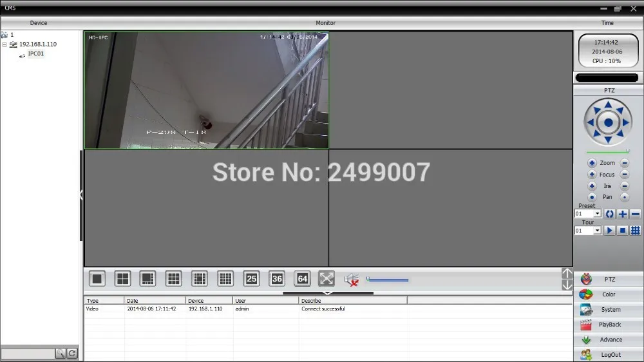Adjust the volume slider

click(387, 280)
